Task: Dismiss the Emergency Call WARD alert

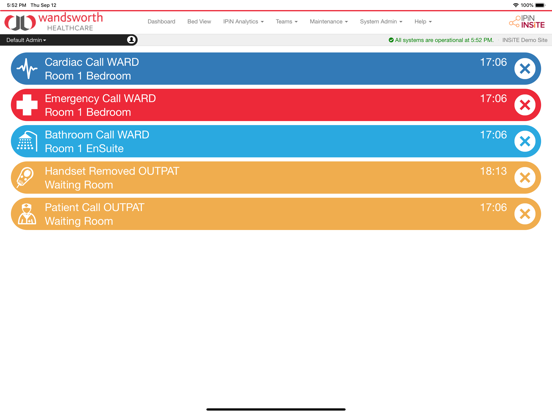Action: pyautogui.click(x=525, y=105)
